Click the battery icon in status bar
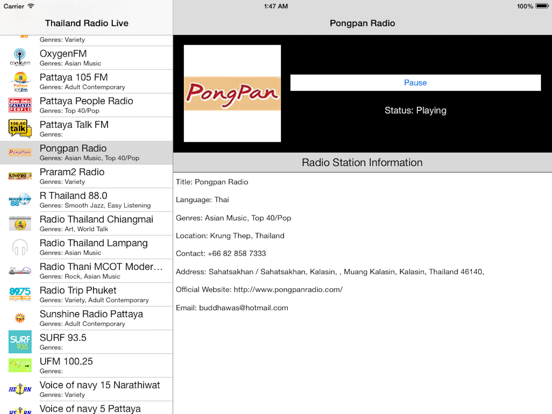Image resolution: width=552 pixels, height=414 pixels. 541,6
